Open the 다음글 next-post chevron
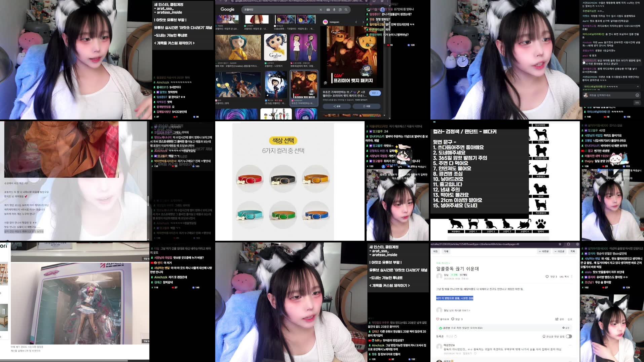 click(555, 251)
